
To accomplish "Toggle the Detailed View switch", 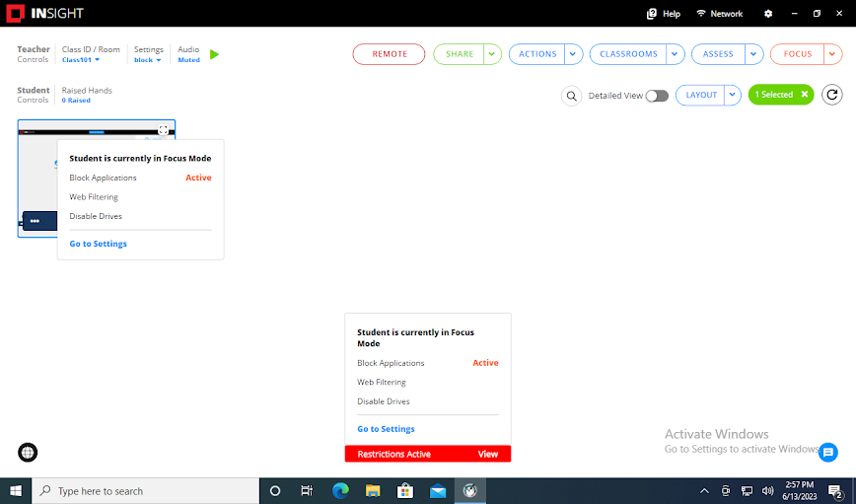I will click(657, 96).
